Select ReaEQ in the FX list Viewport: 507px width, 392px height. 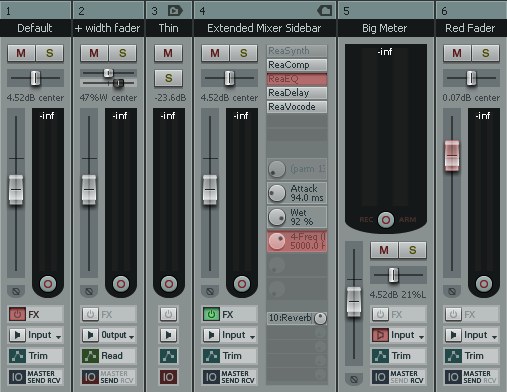(x=297, y=79)
